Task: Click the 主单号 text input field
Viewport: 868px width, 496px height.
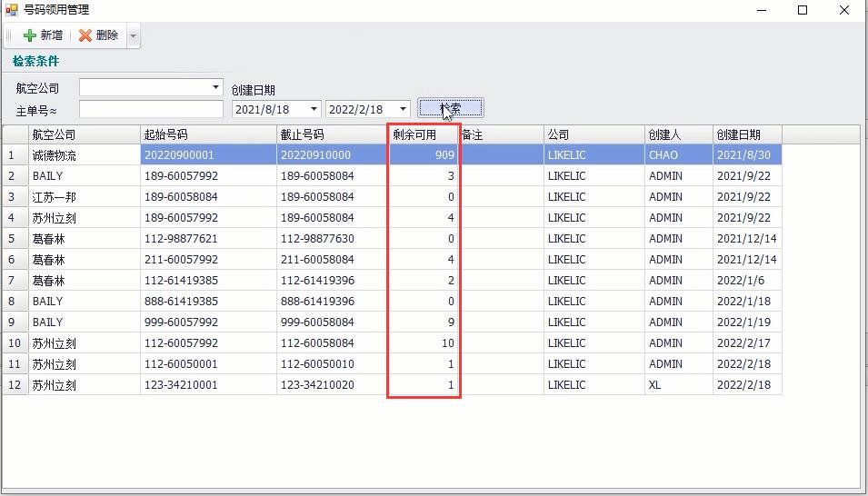Action: [151, 109]
